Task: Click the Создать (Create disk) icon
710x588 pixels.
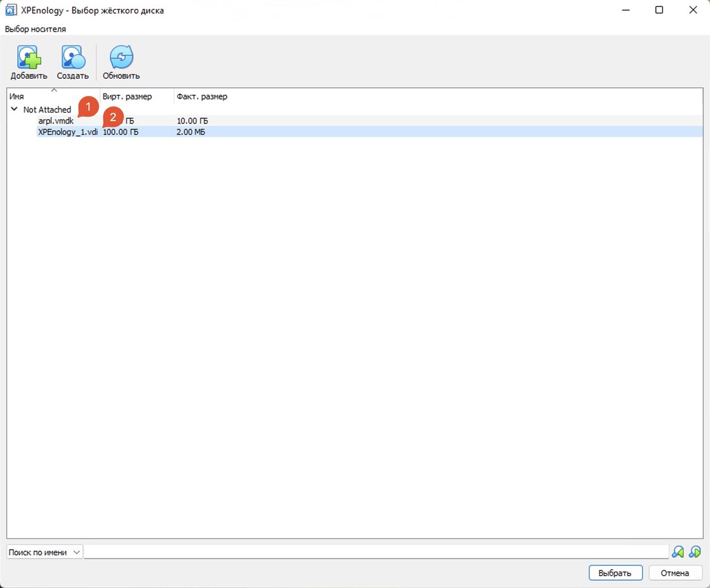Action: (x=73, y=57)
